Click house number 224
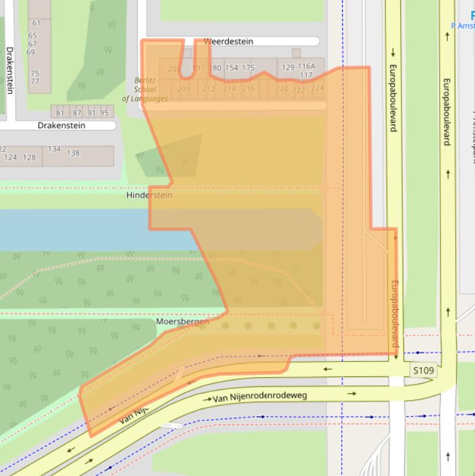Screen dimensions: 475x476 [x=317, y=88]
